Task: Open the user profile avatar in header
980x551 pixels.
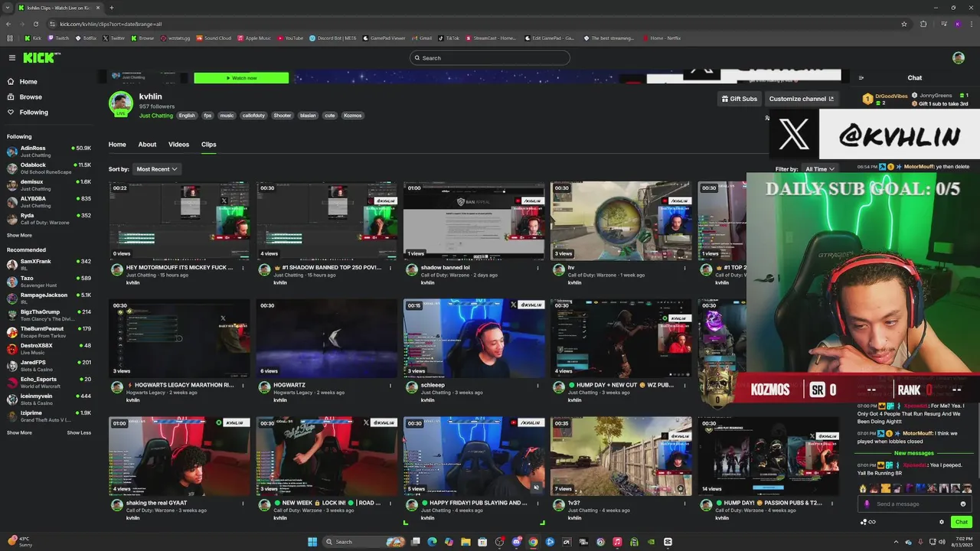Action: tap(959, 58)
